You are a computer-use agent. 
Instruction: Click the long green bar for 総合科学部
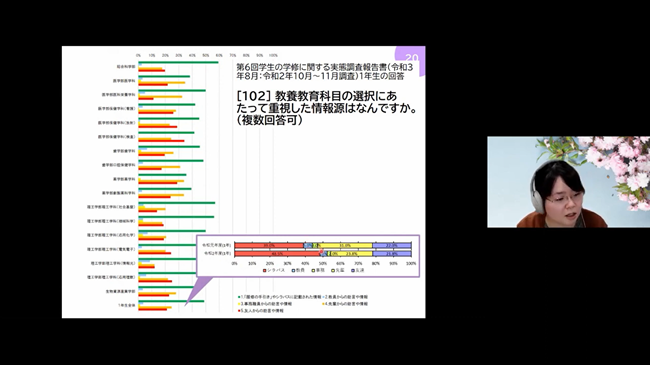[x=178, y=63]
